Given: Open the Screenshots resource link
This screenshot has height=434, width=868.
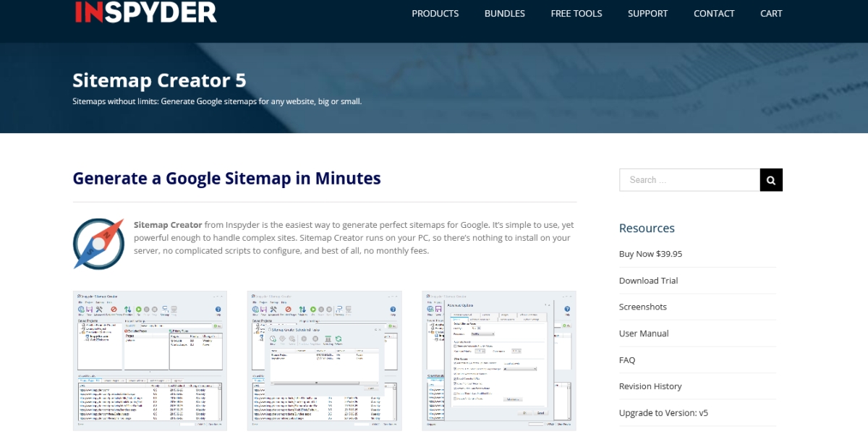Looking at the screenshot, I should [642, 307].
